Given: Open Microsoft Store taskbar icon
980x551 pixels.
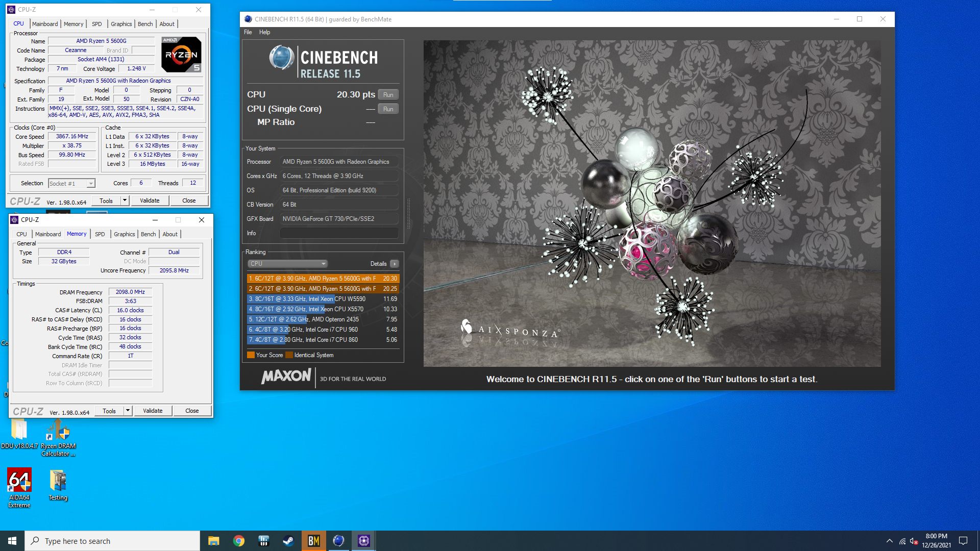Looking at the screenshot, I should pos(263,541).
